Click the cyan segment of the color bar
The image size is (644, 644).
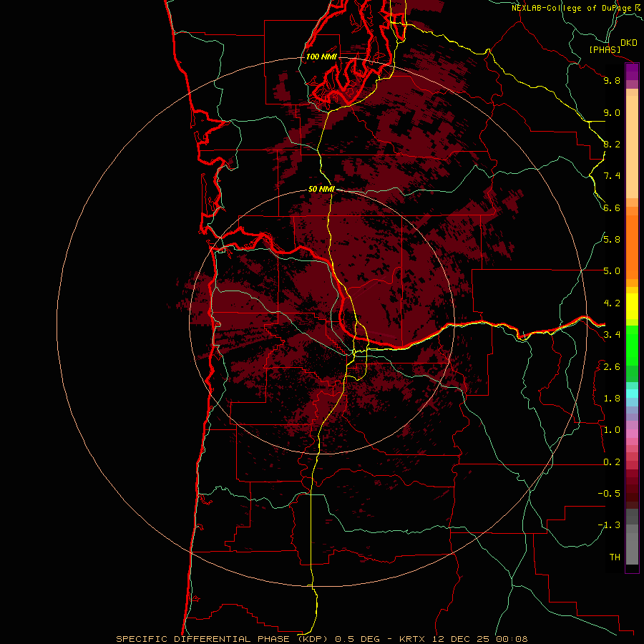pyautogui.click(x=632, y=394)
